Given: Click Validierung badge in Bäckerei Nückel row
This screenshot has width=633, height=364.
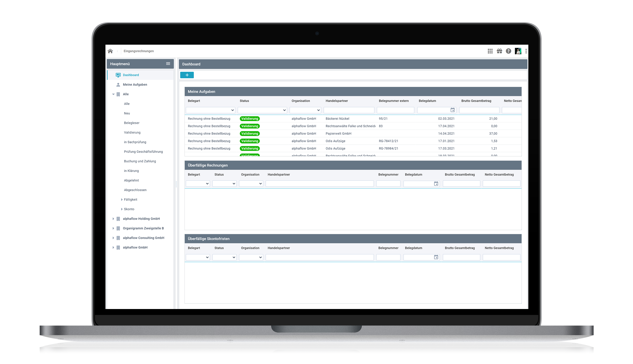Looking at the screenshot, I should (249, 119).
